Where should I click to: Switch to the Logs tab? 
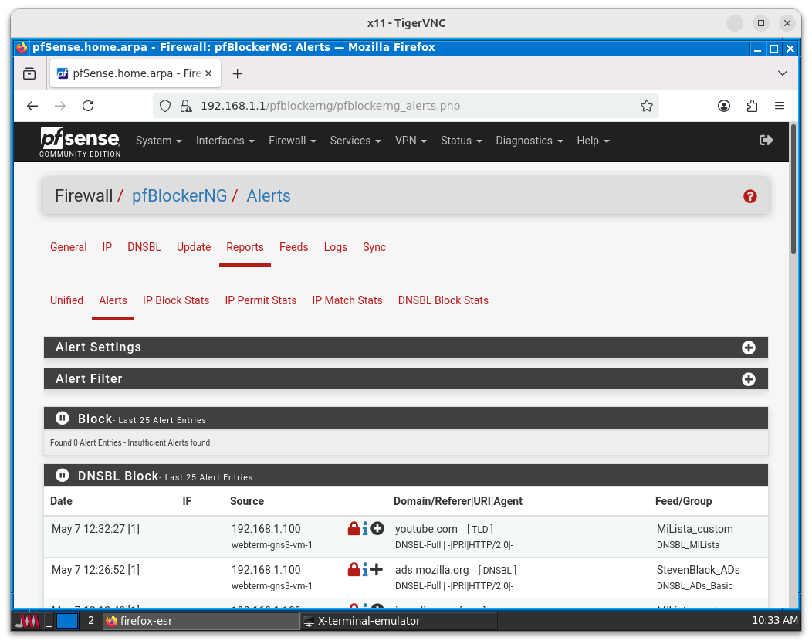pyautogui.click(x=336, y=247)
